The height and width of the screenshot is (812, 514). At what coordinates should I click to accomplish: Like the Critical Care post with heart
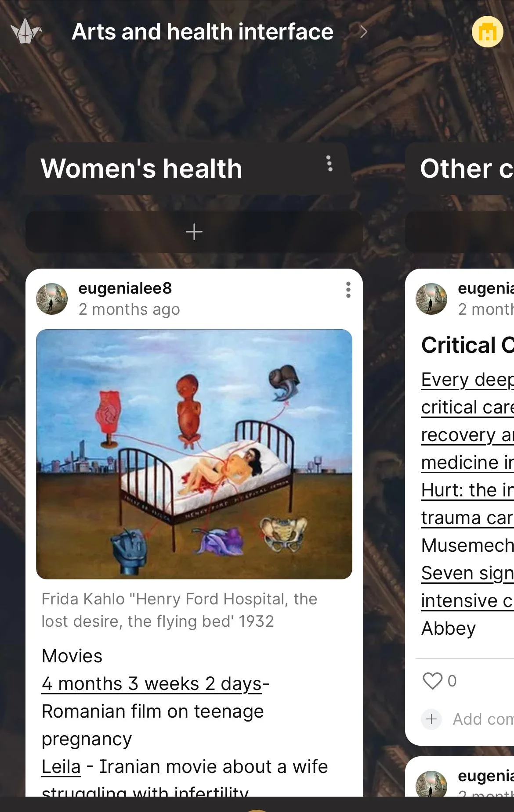[x=432, y=681]
